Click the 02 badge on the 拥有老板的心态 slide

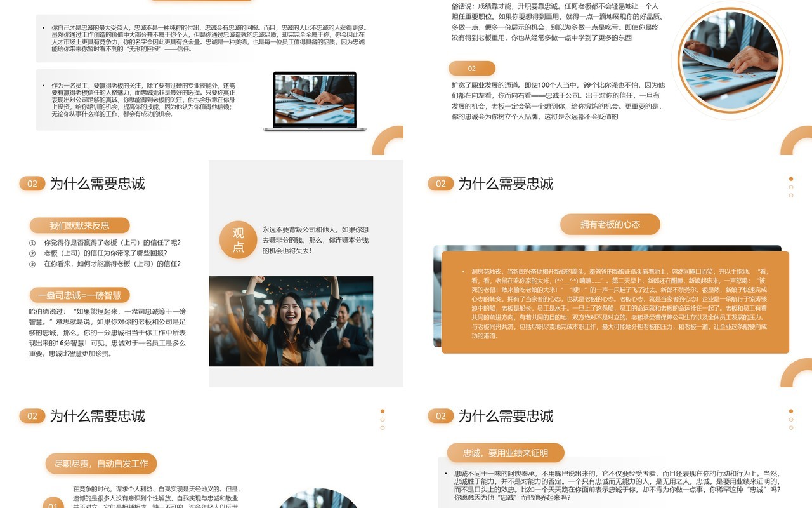tap(441, 184)
